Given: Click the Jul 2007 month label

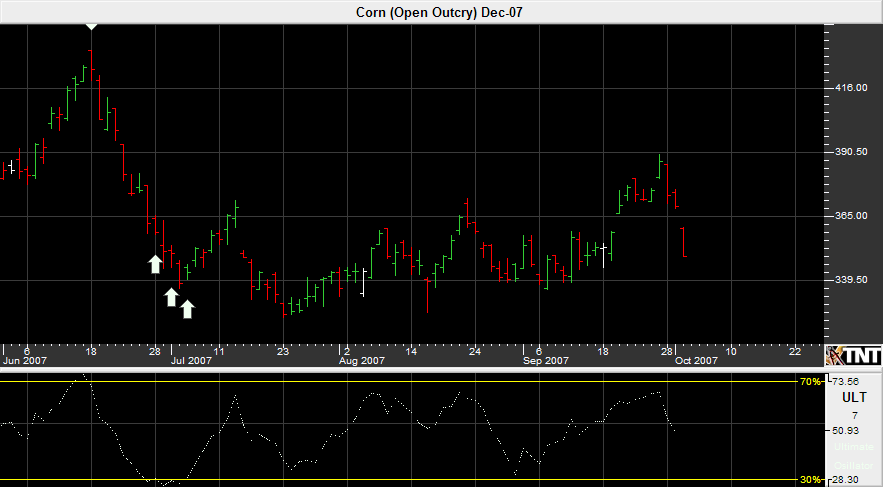Looking at the screenshot, I should pyautogui.click(x=191, y=360).
